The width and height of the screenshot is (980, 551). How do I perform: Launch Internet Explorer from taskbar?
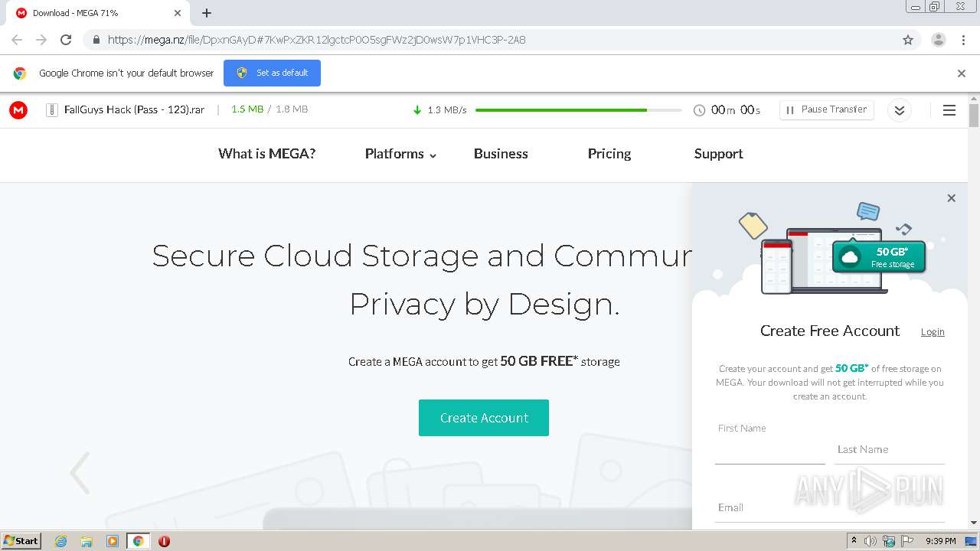point(61,541)
